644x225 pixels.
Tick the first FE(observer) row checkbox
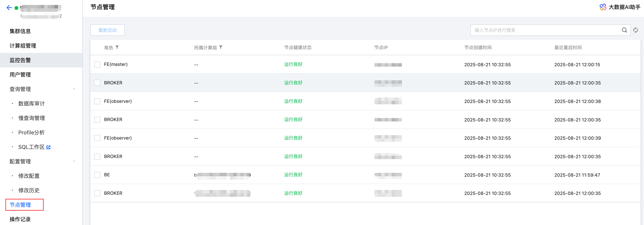pos(97,101)
